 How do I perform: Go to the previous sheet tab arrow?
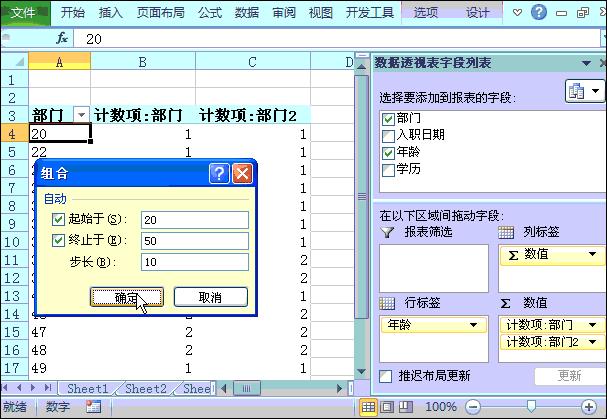click(x=19, y=388)
